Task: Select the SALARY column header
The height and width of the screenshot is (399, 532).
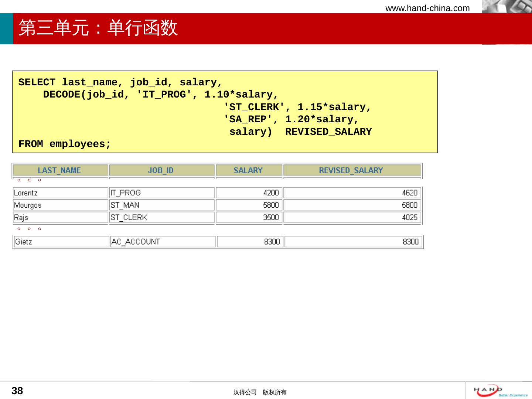Action: (x=248, y=170)
